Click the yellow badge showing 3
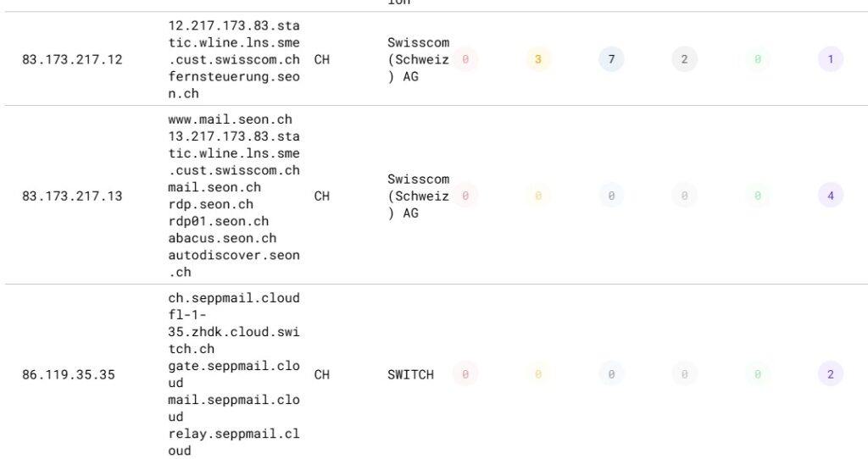 [x=538, y=59]
